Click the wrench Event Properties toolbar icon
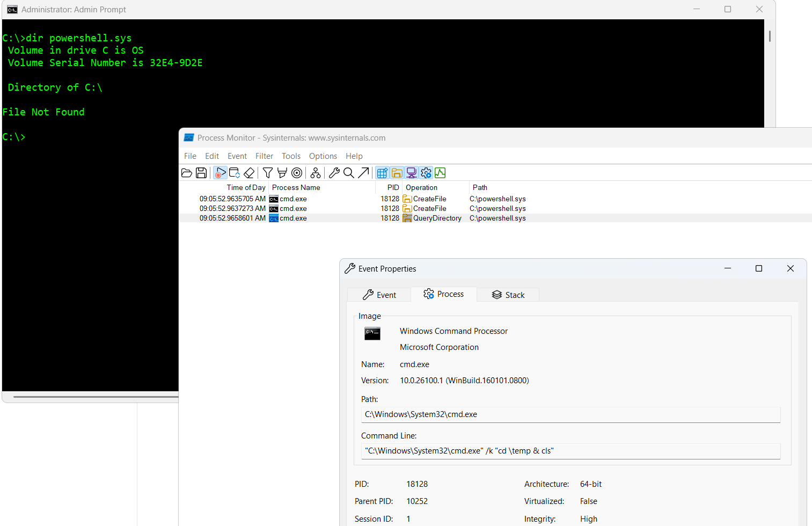 click(334, 173)
